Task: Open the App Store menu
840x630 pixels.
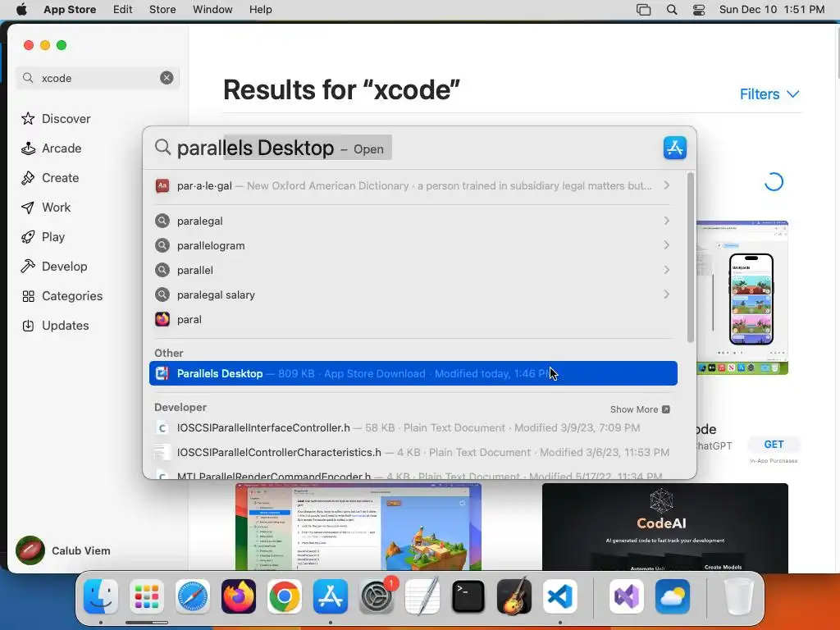Action: tap(70, 10)
